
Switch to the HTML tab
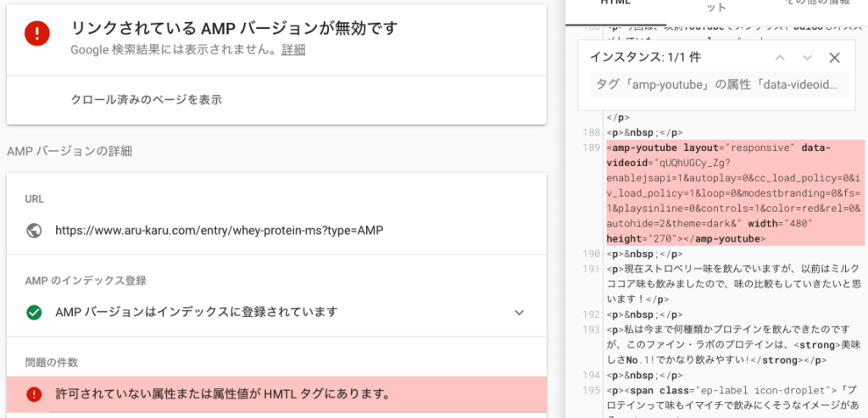click(x=615, y=3)
